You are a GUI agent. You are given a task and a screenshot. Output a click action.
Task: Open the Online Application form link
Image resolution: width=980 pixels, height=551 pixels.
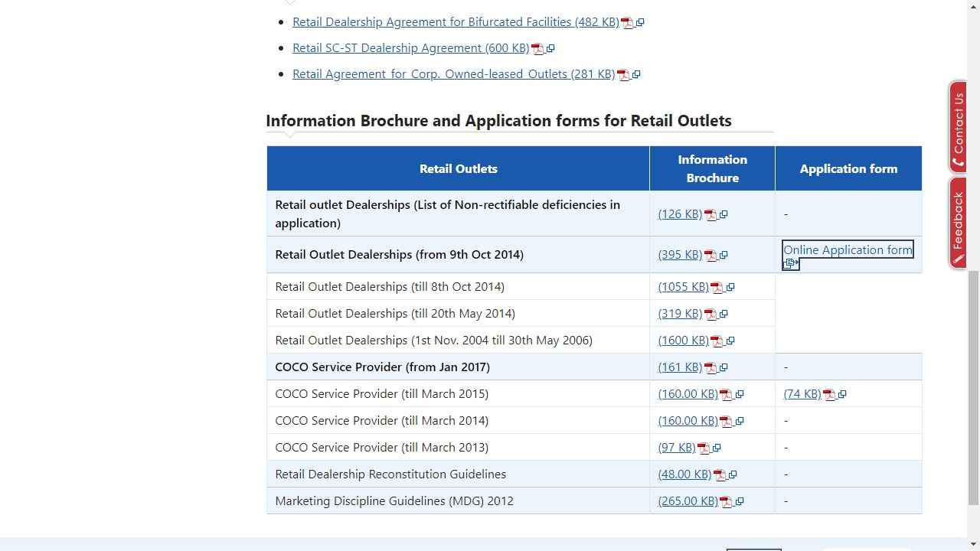(x=848, y=250)
